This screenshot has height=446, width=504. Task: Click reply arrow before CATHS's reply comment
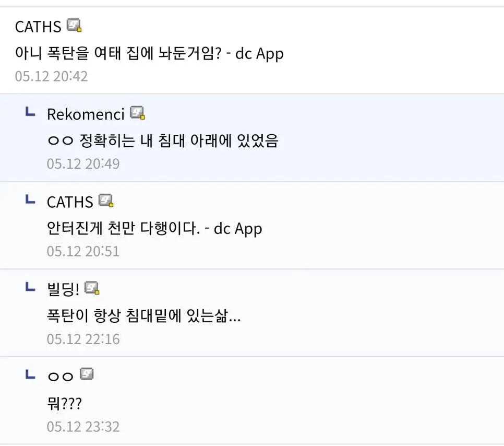[31, 199]
